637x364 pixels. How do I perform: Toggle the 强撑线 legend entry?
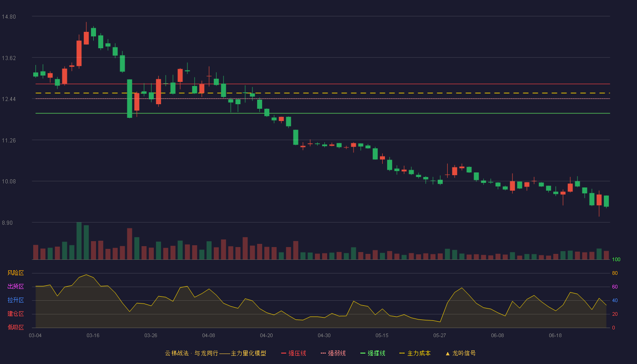click(373, 353)
